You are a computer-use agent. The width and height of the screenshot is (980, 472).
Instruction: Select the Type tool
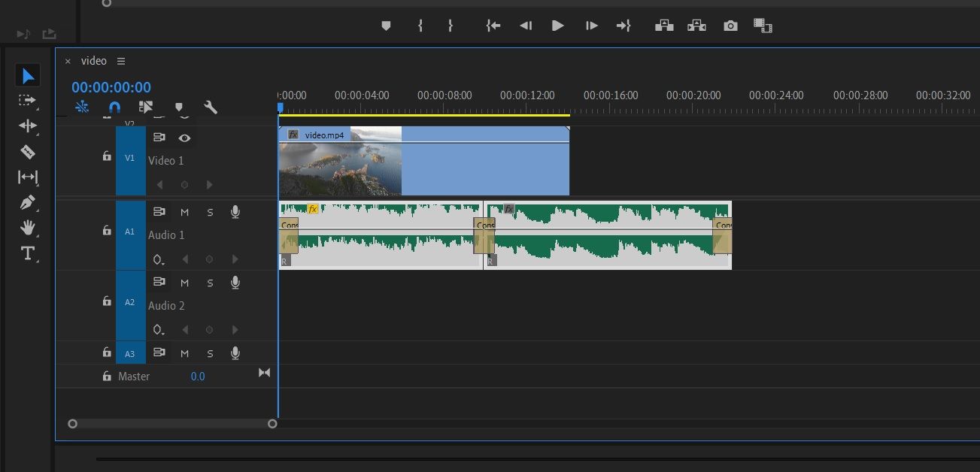pyautogui.click(x=28, y=253)
